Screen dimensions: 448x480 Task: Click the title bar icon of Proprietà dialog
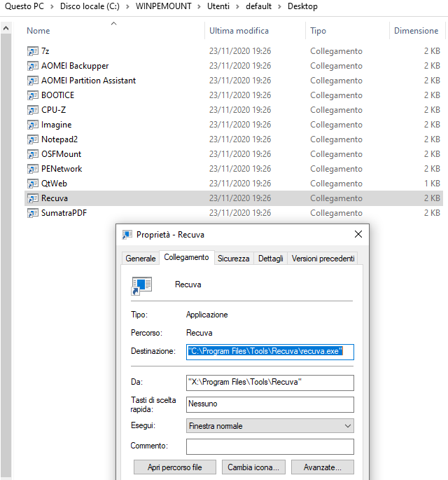pos(127,235)
